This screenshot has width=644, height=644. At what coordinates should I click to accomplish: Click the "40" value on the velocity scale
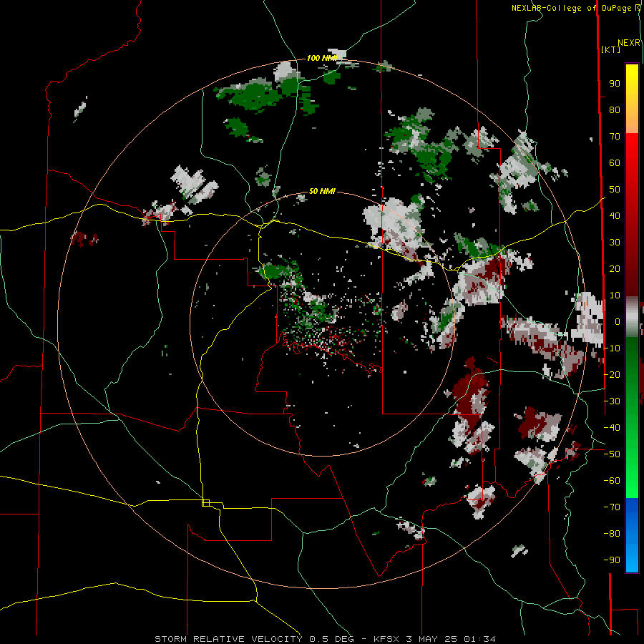(x=615, y=215)
